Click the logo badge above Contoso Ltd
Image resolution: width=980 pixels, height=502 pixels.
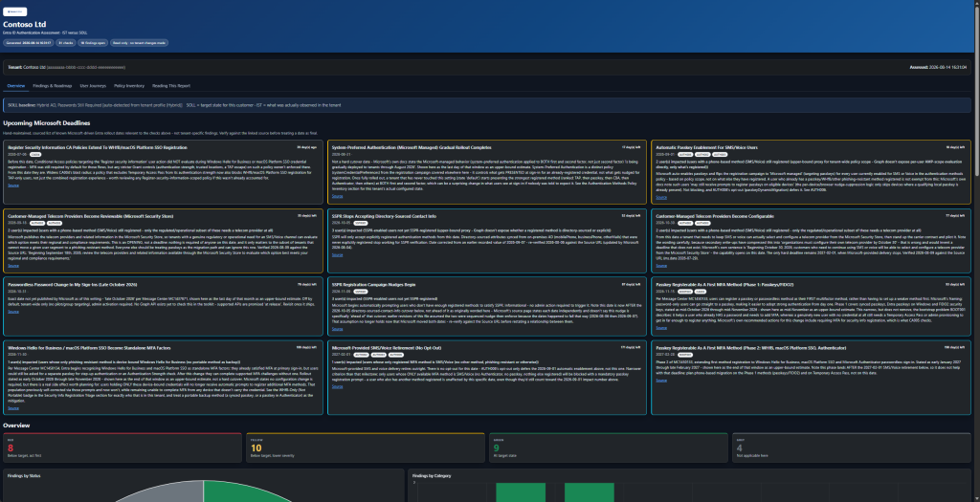click(x=15, y=11)
